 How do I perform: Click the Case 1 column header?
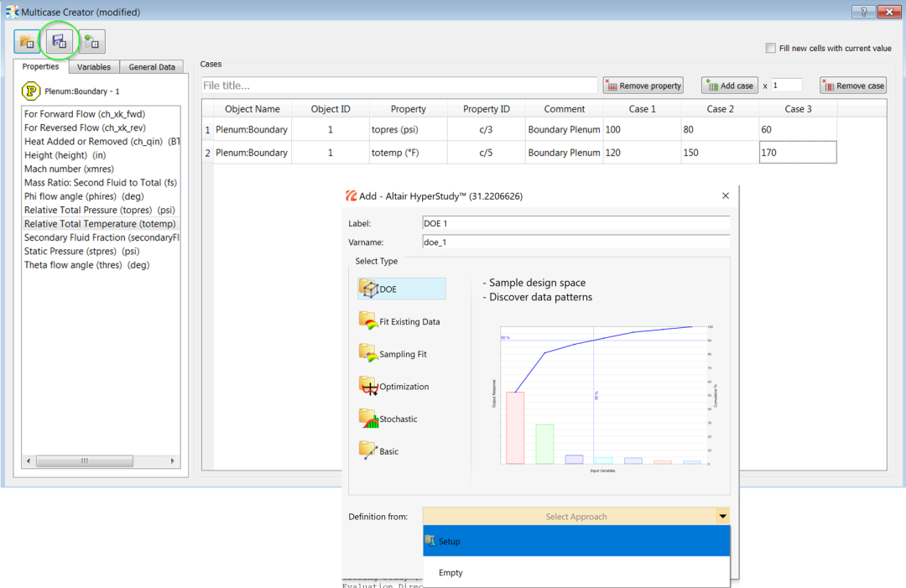coord(642,108)
